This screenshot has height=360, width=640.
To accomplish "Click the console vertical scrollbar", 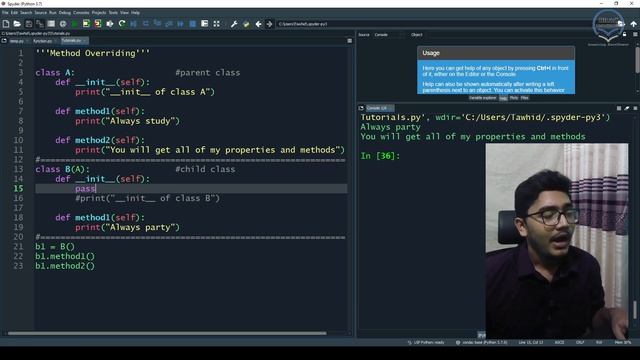I will (x=635, y=309).
